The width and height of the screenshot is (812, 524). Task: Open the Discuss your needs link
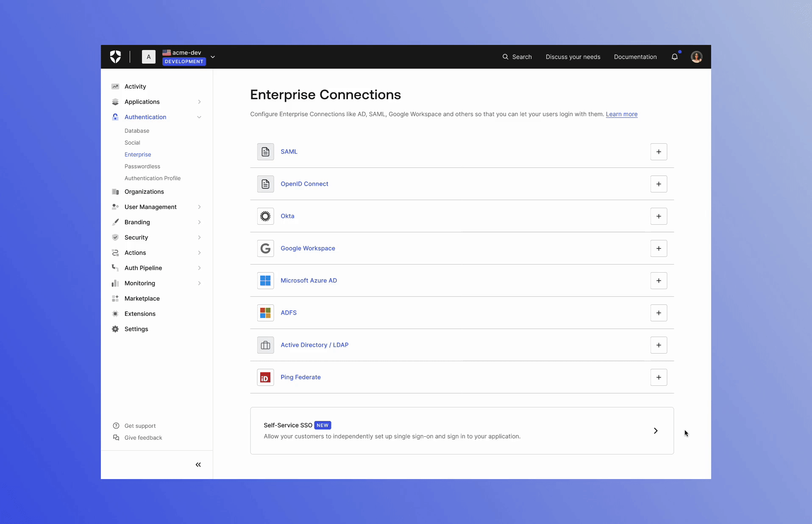573,57
